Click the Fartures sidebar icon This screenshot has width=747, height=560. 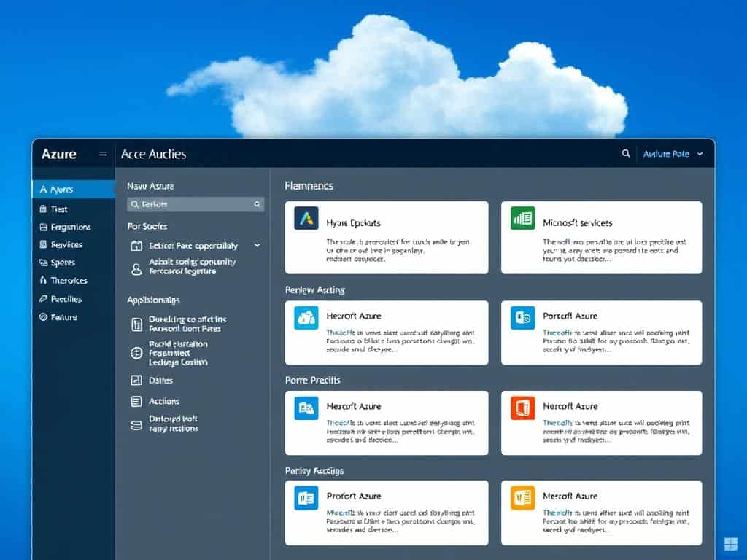(43, 317)
